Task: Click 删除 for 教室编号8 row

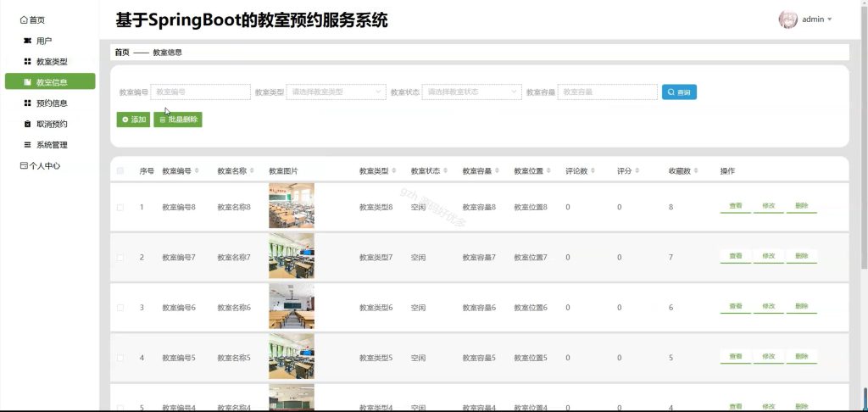Action: tap(802, 206)
